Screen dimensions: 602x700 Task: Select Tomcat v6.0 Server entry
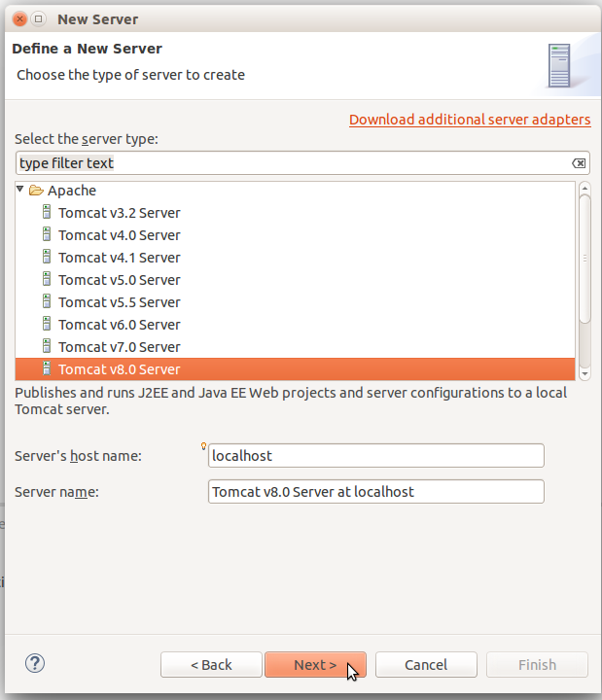pos(296,325)
